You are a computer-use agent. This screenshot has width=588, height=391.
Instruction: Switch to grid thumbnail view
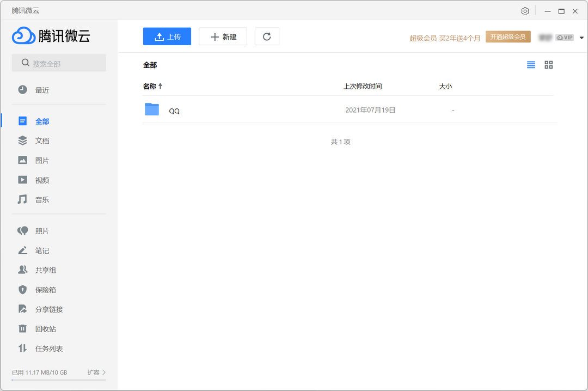pos(548,65)
